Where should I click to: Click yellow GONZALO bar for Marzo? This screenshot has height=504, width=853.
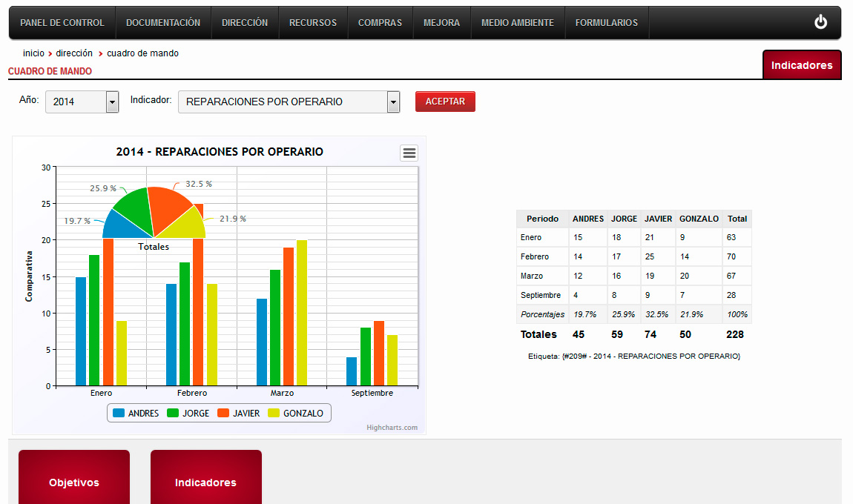[x=301, y=313]
